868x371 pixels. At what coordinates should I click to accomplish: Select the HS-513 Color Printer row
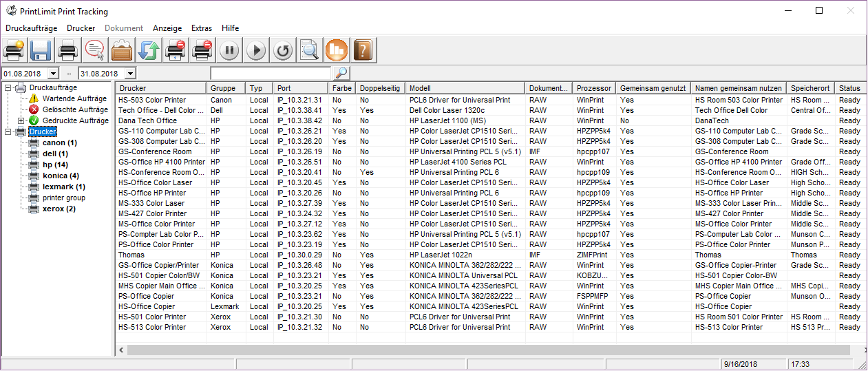[x=490, y=327]
